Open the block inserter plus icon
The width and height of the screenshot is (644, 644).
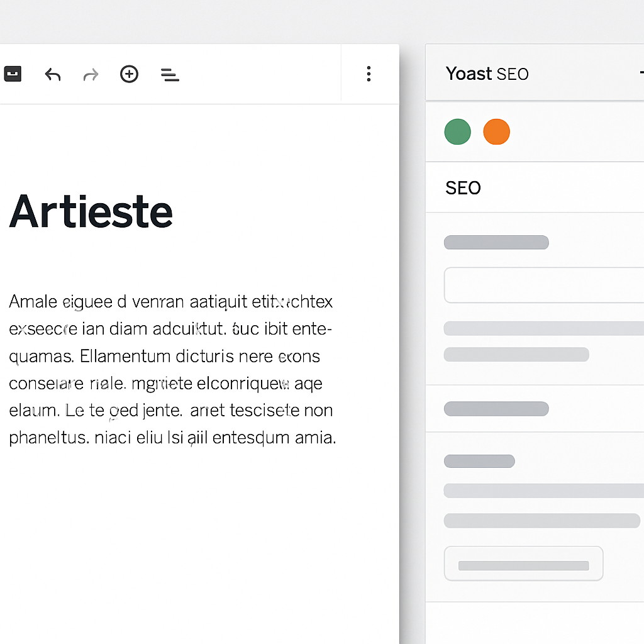(x=129, y=74)
